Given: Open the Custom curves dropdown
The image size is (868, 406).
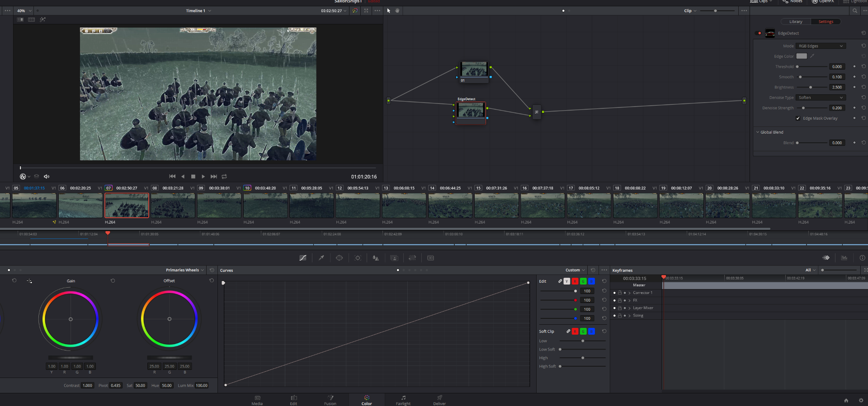Looking at the screenshot, I should (x=575, y=270).
